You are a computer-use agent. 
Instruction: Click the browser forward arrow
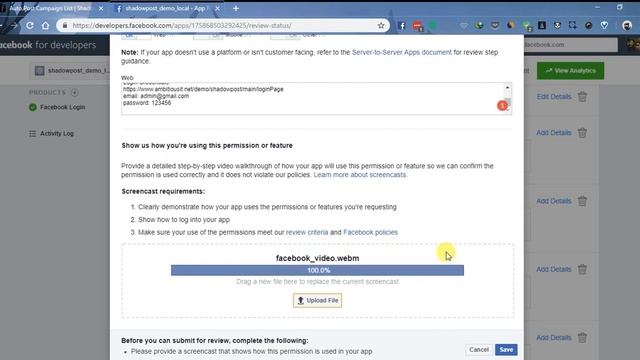[x=14, y=25]
